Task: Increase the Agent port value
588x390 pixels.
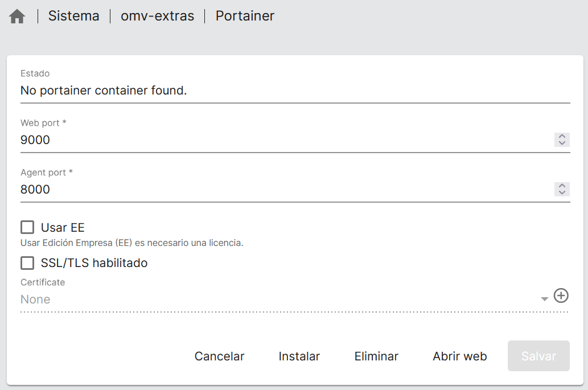Action: click(562, 186)
